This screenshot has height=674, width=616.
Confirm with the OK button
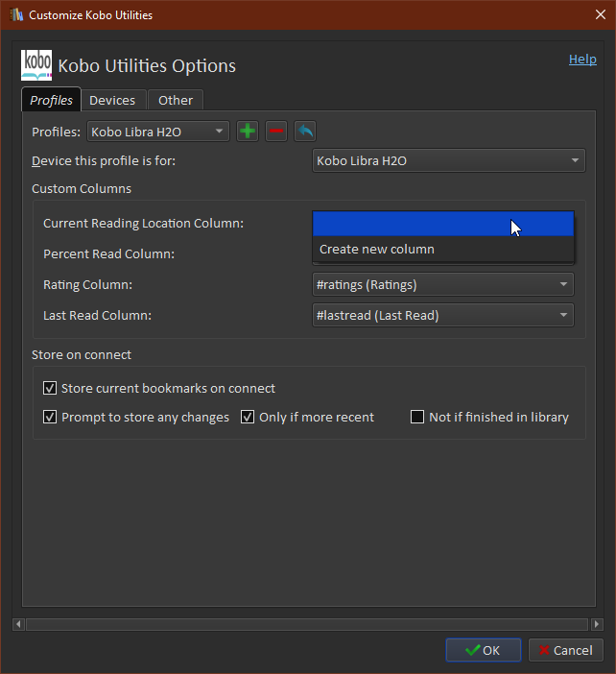[483, 650]
